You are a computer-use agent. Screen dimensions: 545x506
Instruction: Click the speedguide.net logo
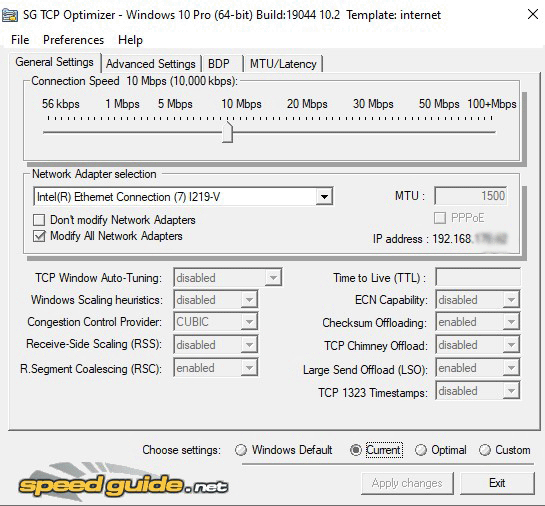coord(123,482)
